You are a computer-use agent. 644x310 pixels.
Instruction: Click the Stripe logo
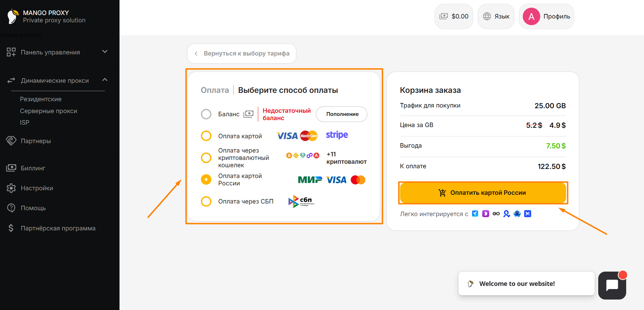[337, 135]
